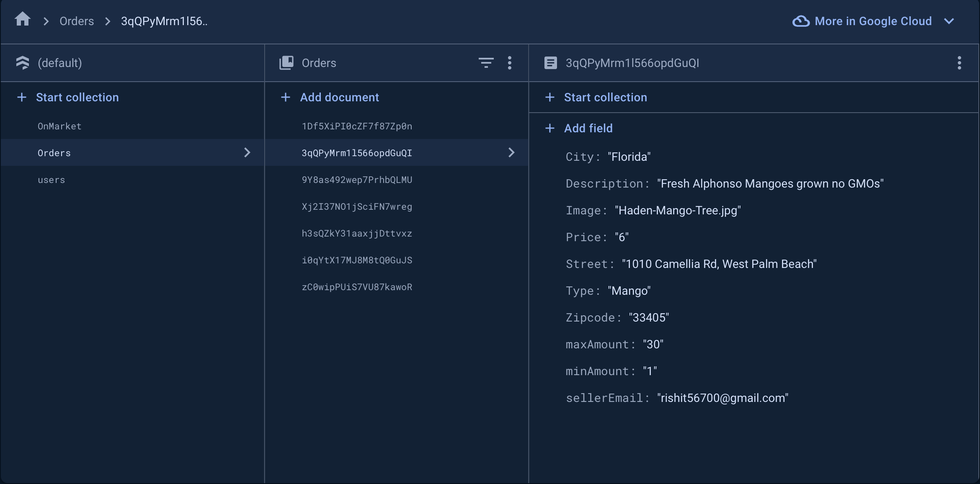Click chevron on Orders collection row
The width and height of the screenshot is (980, 484).
[x=247, y=152]
